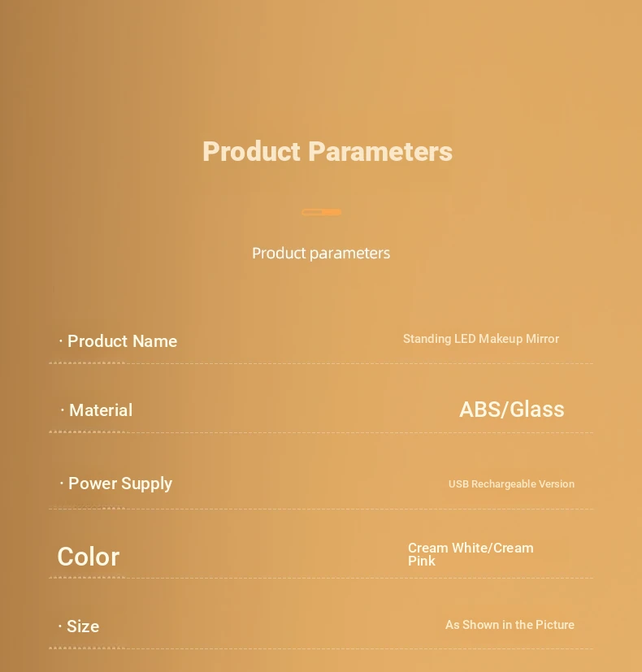Click the "Cream White/Cream Pink" color value
The image size is (642, 672).
(471, 554)
